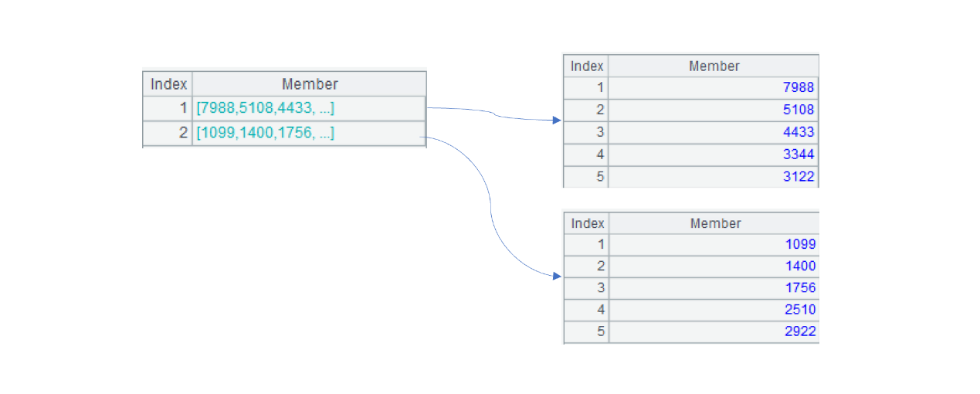
Task: Click Member header of table containing 3344
Action: tap(714, 66)
